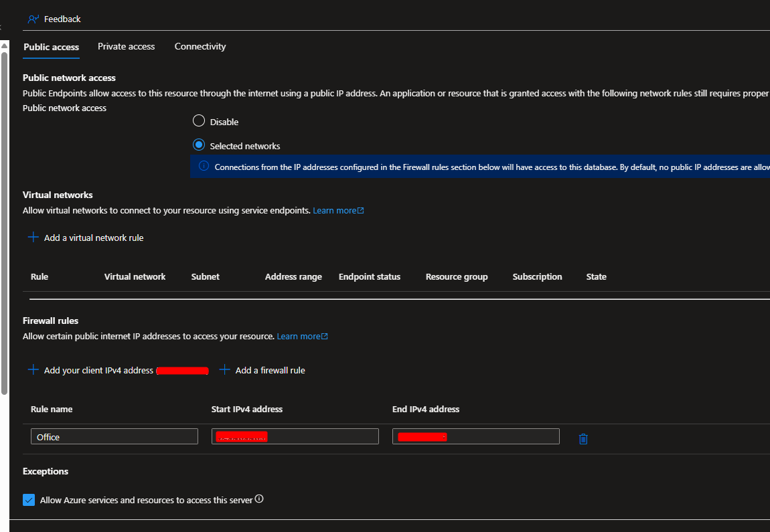Switch to the Public access tab
Screen dimensions: 770x532
pyautogui.click(x=51, y=47)
